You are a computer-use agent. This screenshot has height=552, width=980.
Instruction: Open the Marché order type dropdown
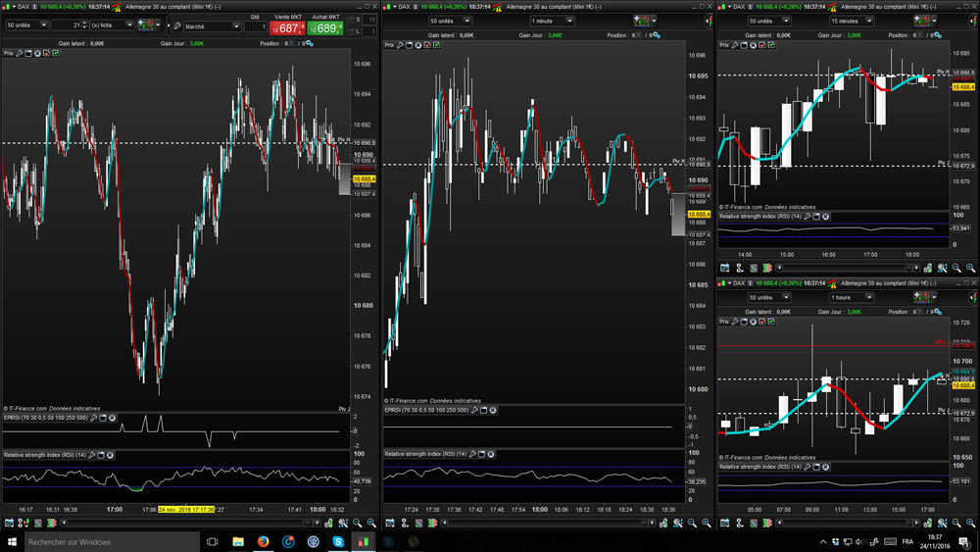(211, 26)
